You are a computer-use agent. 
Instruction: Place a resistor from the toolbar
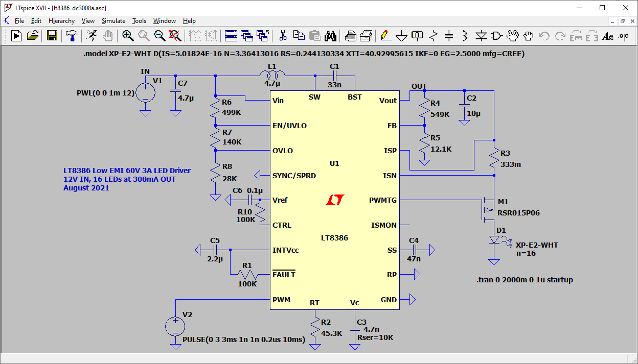click(434, 35)
